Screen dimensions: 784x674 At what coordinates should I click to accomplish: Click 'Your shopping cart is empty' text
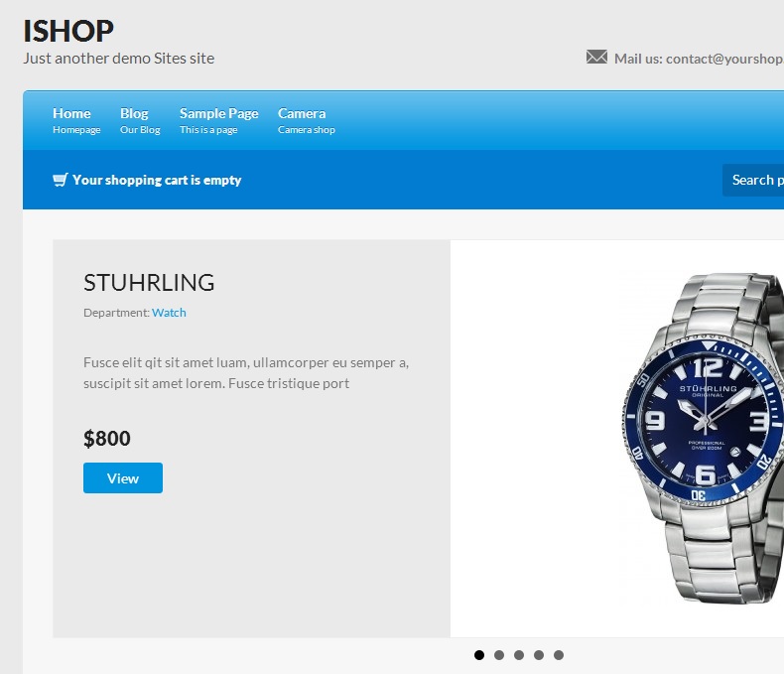(x=157, y=180)
